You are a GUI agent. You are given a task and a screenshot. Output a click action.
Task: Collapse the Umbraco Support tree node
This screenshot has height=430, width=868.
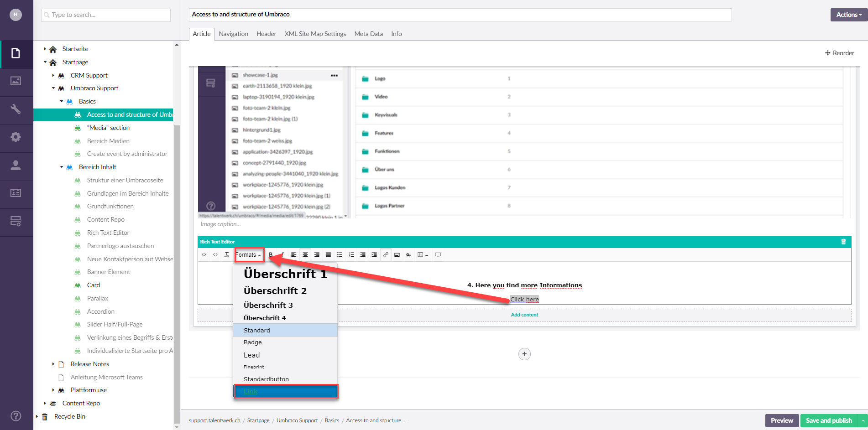click(x=53, y=88)
